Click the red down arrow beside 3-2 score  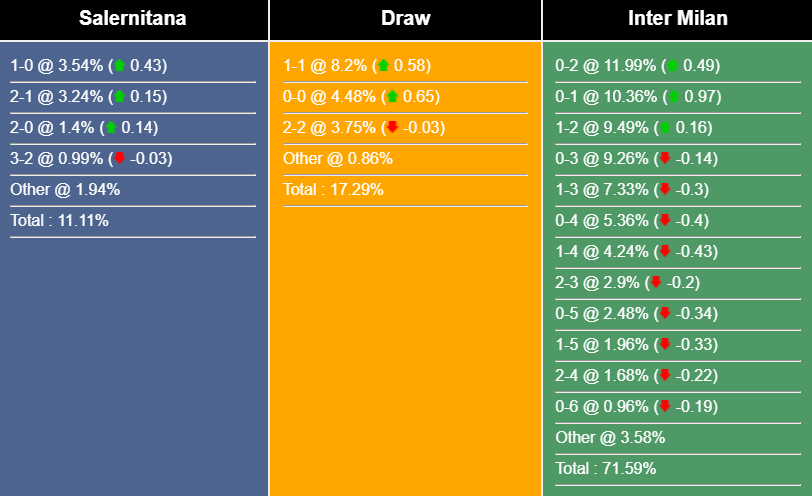tap(119, 159)
